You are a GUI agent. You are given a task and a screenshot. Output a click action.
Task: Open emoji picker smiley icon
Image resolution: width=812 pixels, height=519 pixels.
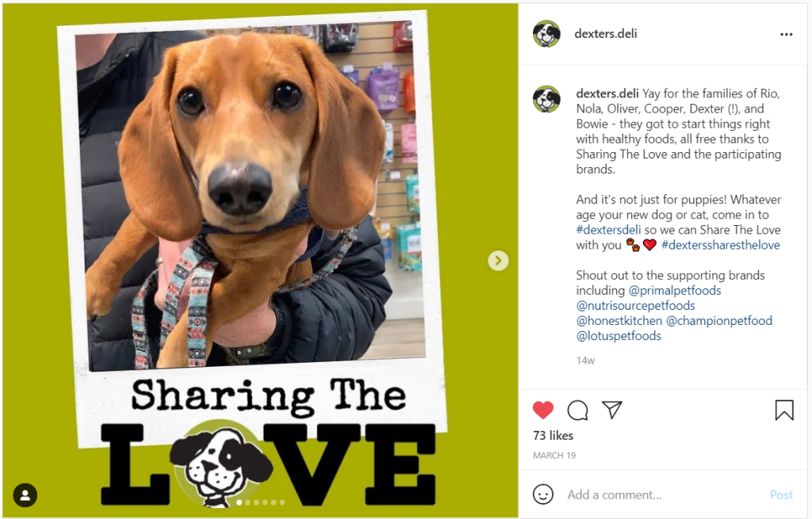(x=542, y=494)
